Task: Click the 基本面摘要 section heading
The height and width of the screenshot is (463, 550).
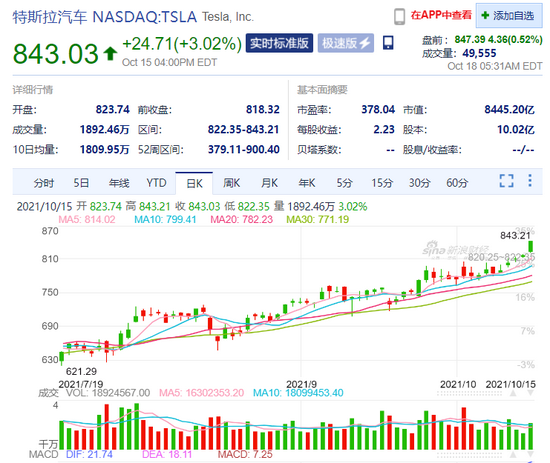Action: click(322, 90)
